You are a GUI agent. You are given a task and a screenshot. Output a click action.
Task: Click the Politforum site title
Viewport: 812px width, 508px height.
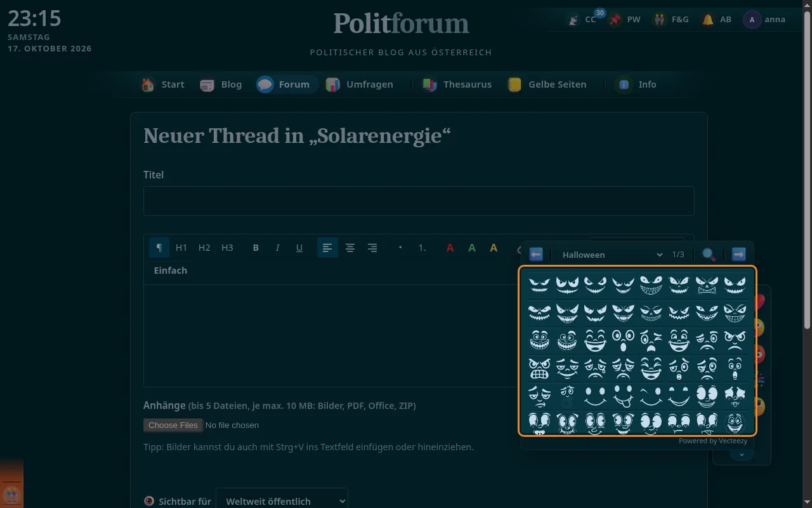point(401,23)
